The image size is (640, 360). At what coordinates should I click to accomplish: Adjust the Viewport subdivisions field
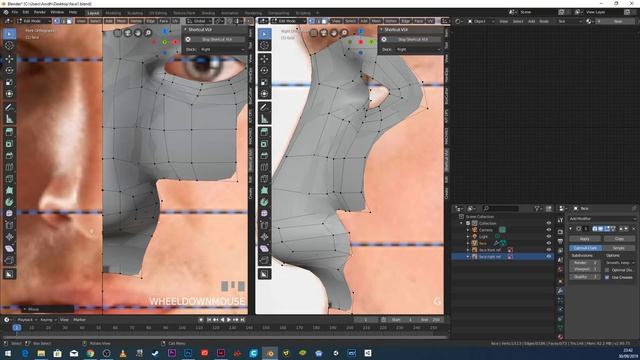coord(585,269)
